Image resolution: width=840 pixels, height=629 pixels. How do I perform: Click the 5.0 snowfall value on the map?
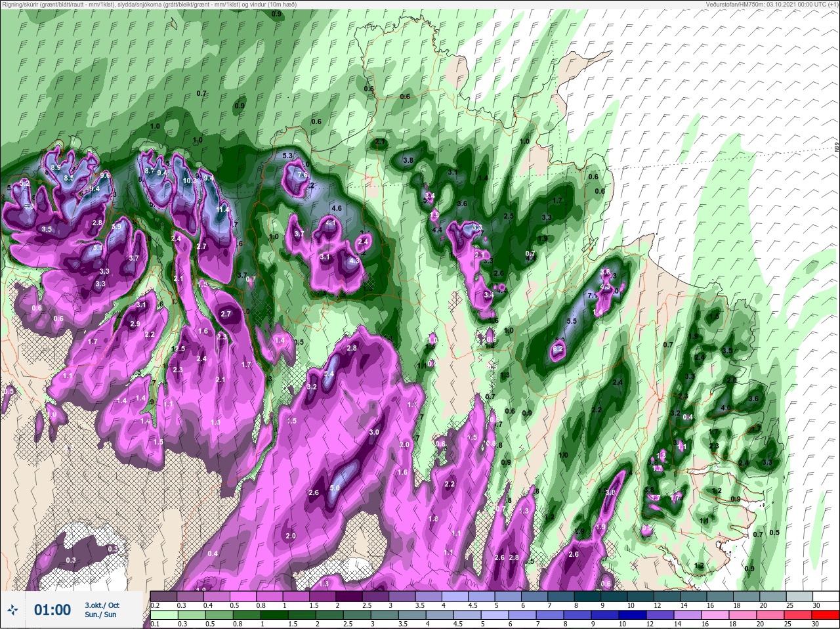coord(335,488)
